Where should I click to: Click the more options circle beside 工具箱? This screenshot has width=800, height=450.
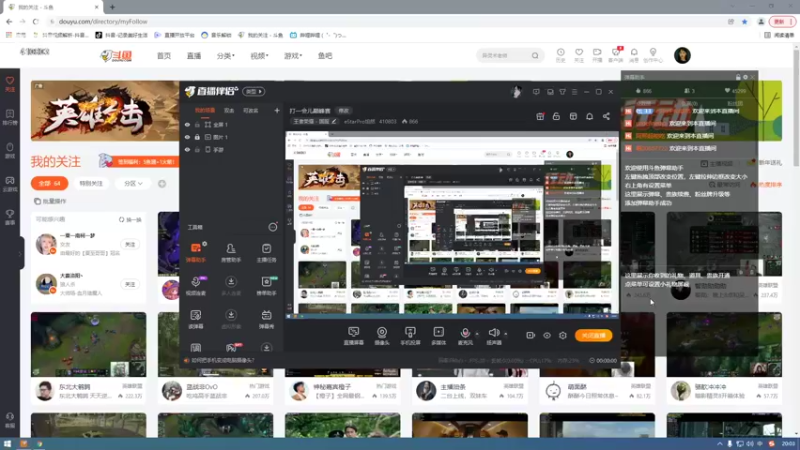(x=273, y=227)
